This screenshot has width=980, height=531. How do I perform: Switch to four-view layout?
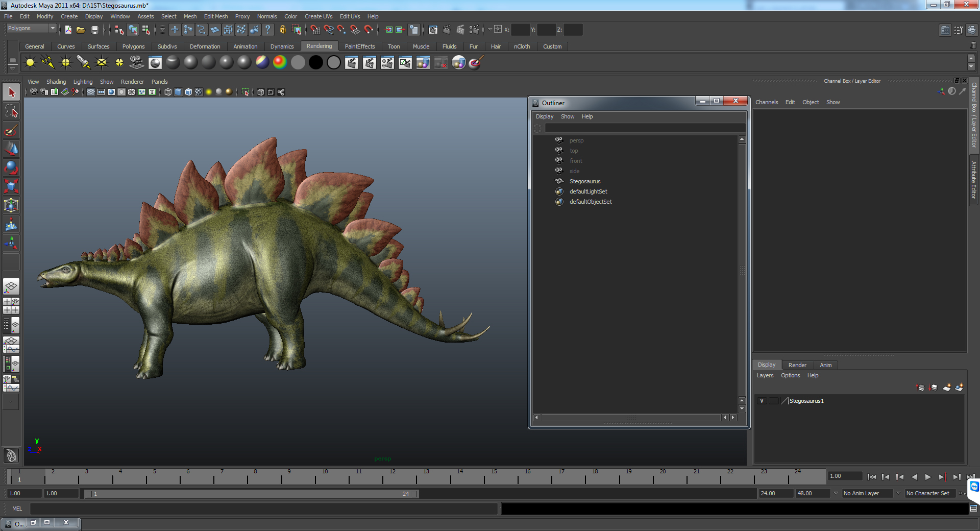point(11,305)
